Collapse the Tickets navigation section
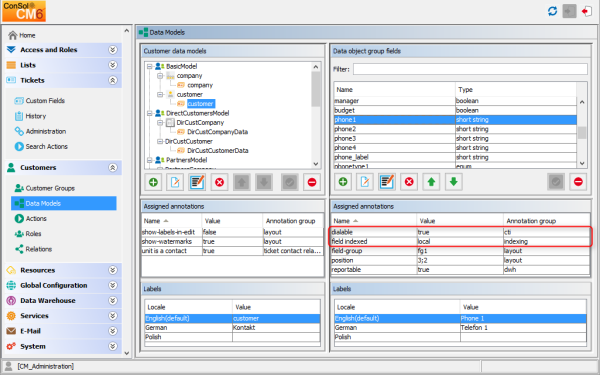Screen dimensions: 600x375 (x=112, y=80)
